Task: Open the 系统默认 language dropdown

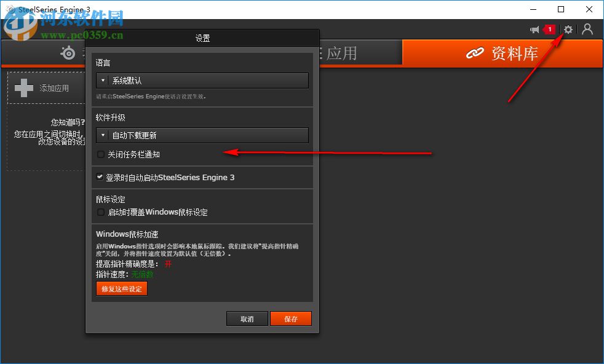Action: [203, 80]
